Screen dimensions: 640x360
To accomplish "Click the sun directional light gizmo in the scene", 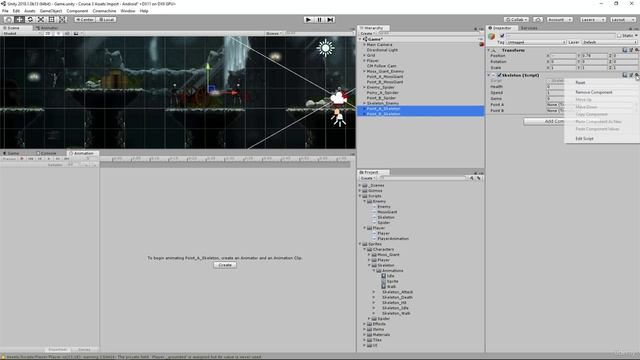I will pos(325,48).
